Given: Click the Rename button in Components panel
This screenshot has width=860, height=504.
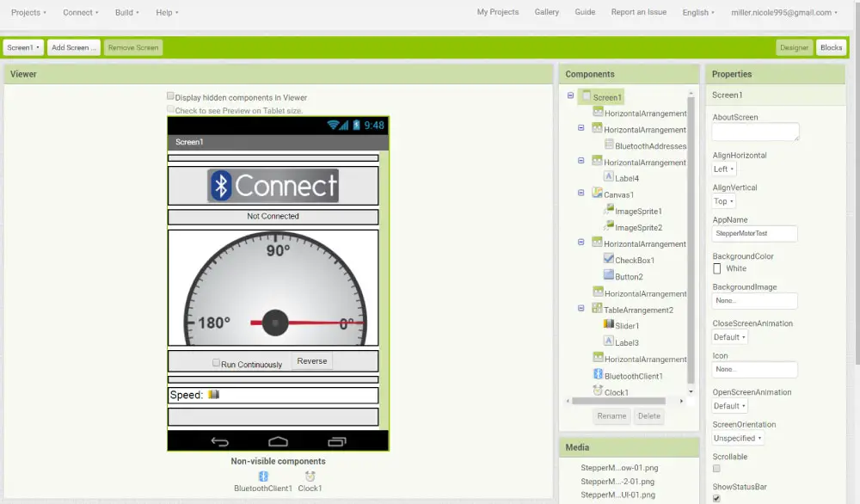Looking at the screenshot, I should click(x=611, y=416).
